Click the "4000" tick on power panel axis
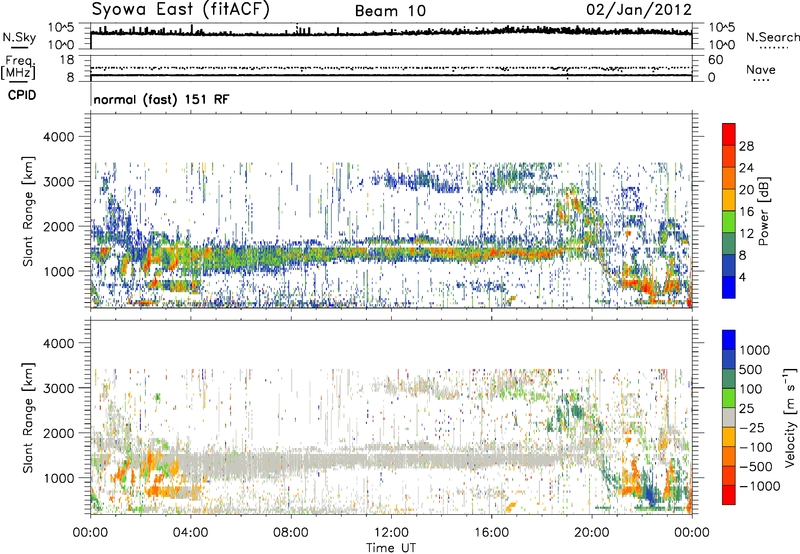 click(58, 137)
